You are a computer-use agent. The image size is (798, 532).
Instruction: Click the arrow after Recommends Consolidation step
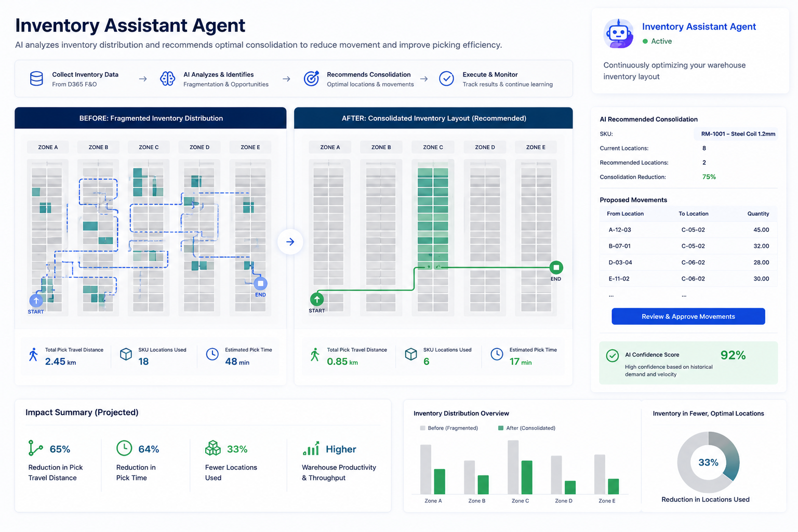(x=424, y=79)
